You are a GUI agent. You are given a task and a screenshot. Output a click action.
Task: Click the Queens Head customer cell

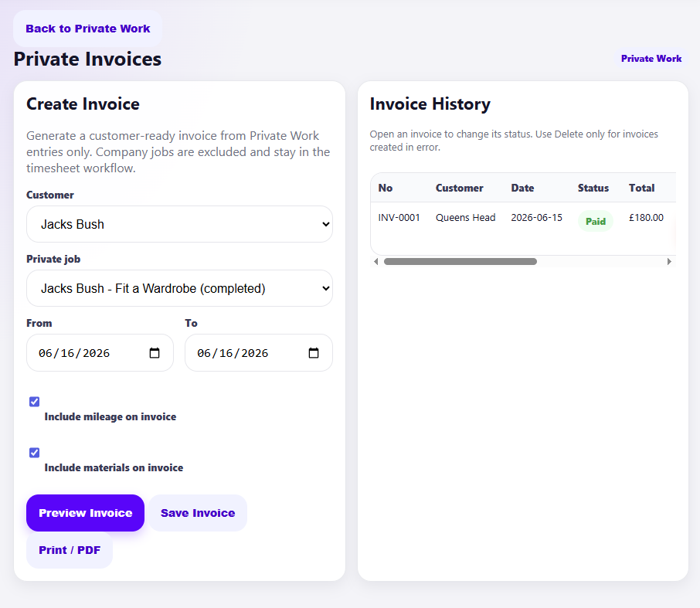[x=466, y=217]
